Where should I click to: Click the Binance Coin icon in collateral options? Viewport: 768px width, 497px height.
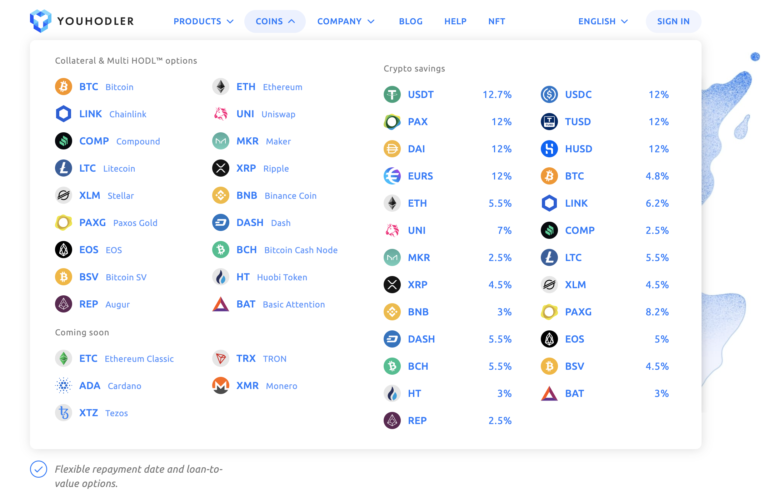[x=220, y=195]
